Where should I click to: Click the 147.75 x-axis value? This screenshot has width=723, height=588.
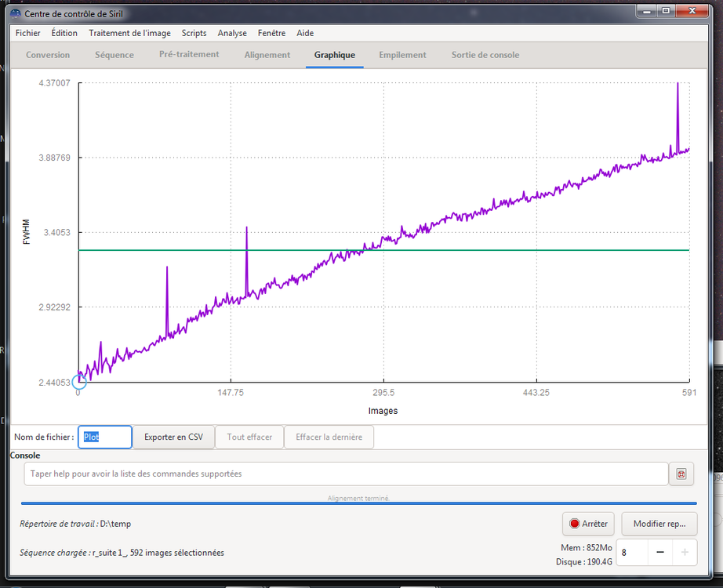231,393
